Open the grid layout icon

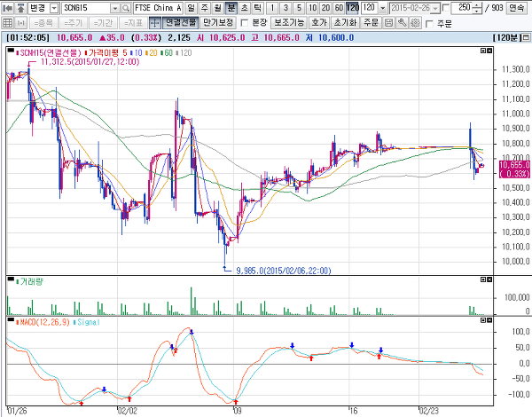(x=7, y=23)
